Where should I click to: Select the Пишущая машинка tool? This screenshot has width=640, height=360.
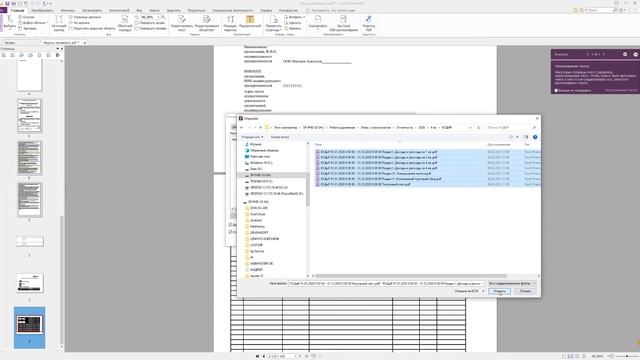230,23
